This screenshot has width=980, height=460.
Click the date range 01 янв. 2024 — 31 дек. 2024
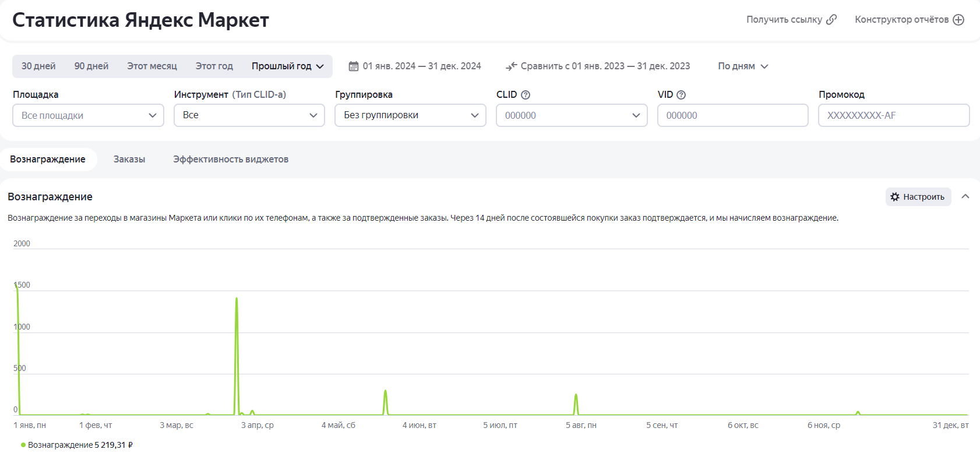coord(415,66)
